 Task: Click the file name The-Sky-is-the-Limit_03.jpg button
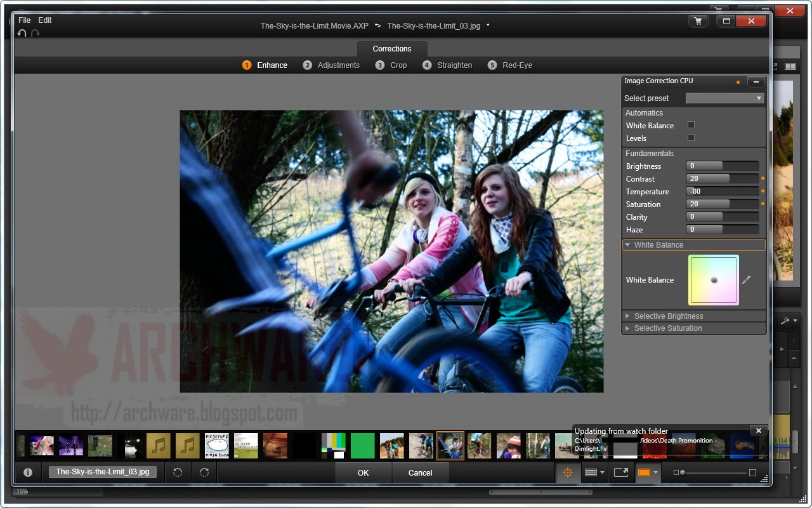103,472
